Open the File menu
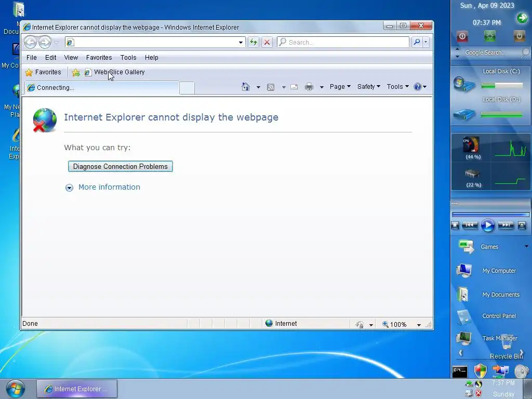The width and height of the screenshot is (532, 399). (32, 58)
